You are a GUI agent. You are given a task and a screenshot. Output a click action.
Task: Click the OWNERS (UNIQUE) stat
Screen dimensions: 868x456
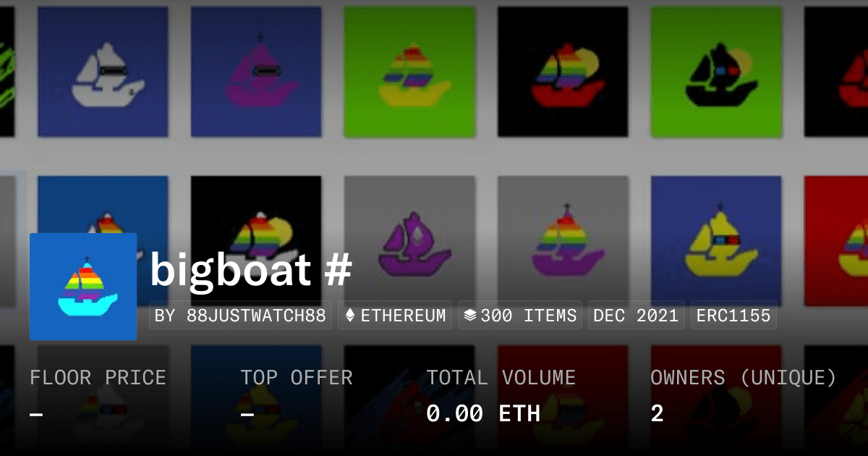[744, 396]
